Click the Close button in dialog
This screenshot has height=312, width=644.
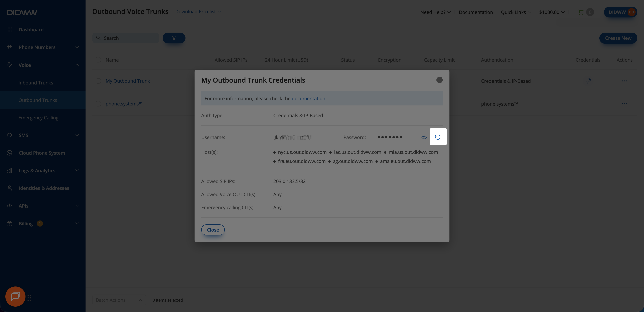point(213,230)
